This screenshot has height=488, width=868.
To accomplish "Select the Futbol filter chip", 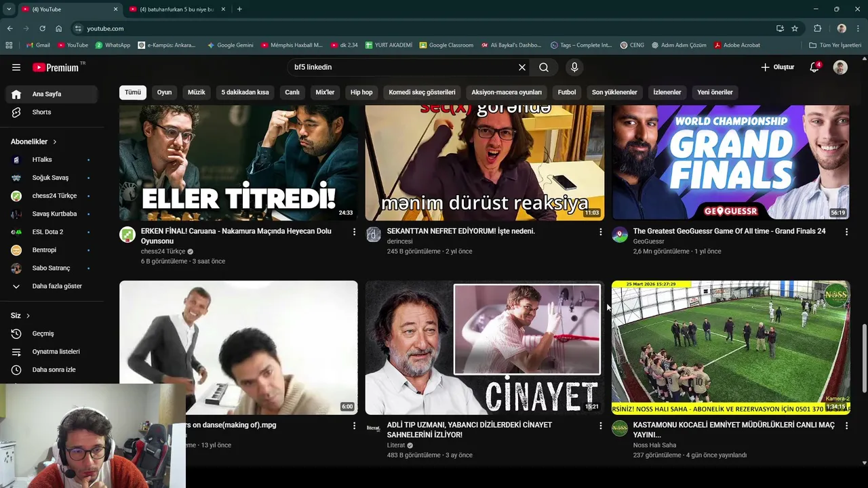I will click(567, 92).
